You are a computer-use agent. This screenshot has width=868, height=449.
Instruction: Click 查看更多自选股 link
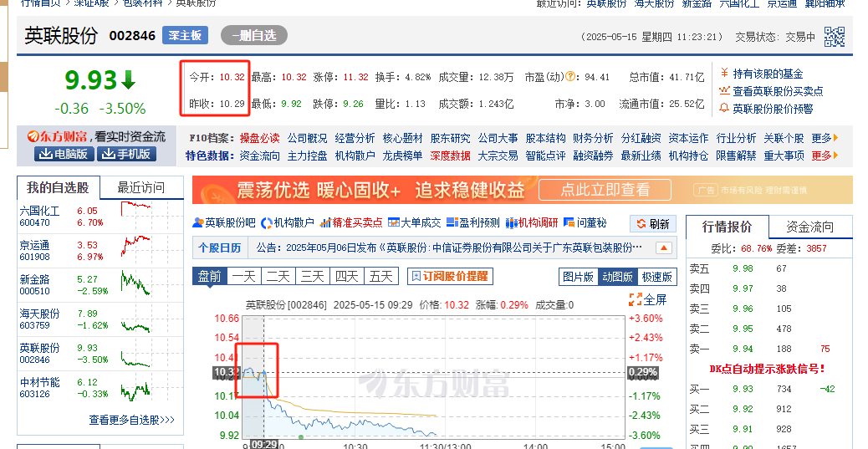[x=132, y=421]
